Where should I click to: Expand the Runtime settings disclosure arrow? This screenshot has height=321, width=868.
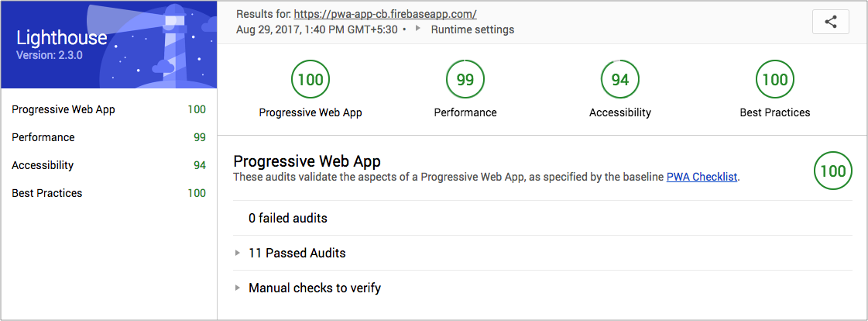(x=419, y=29)
